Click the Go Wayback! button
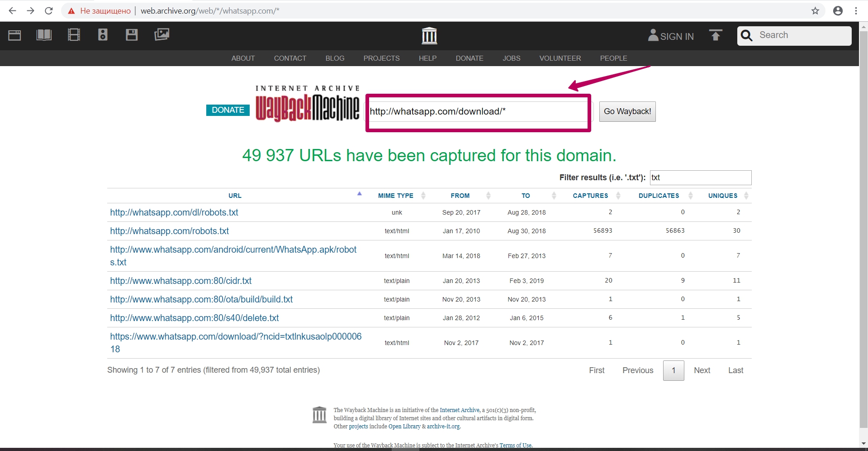The image size is (868, 451). click(x=627, y=111)
